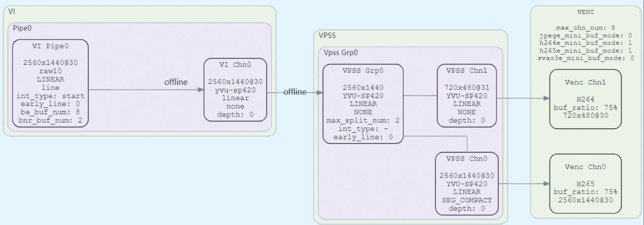
Task: Click 'yvu-sp420' in VI Chn0
Action: point(235,90)
